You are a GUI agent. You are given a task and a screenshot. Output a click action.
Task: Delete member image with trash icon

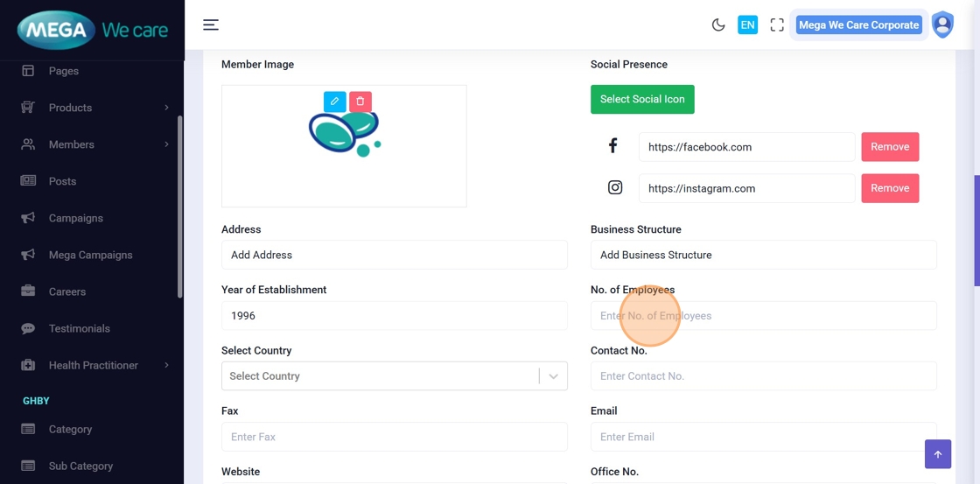click(360, 102)
